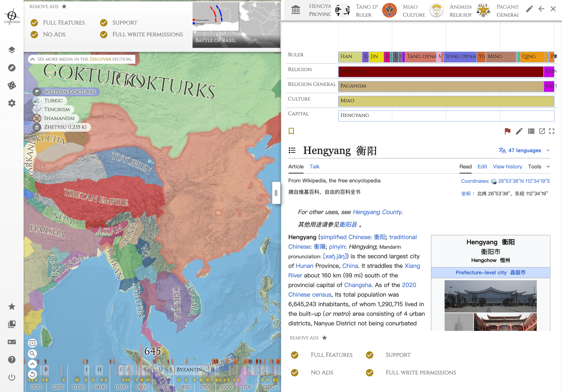The width and height of the screenshot is (562, 392).
Task: Open the Battle of Rasil media thumbnail
Action: point(236,25)
